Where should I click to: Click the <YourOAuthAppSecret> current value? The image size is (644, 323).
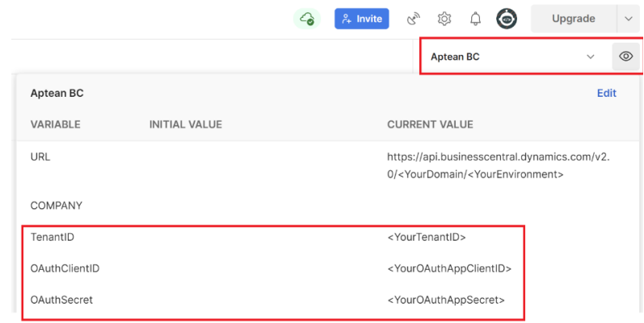(x=446, y=300)
